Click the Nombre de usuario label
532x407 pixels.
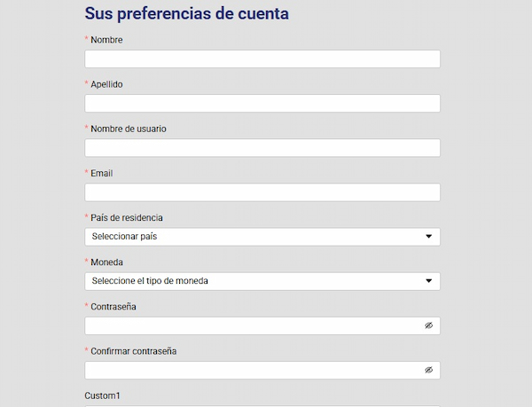click(128, 129)
